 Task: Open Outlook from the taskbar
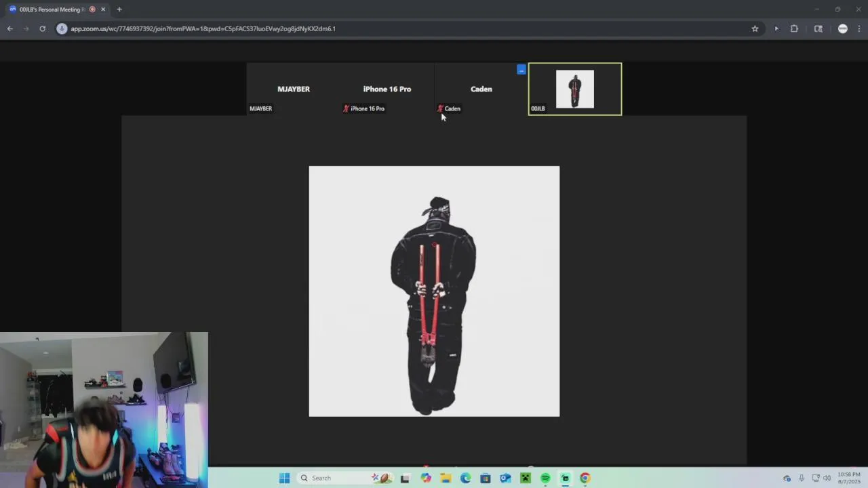pyautogui.click(x=505, y=478)
